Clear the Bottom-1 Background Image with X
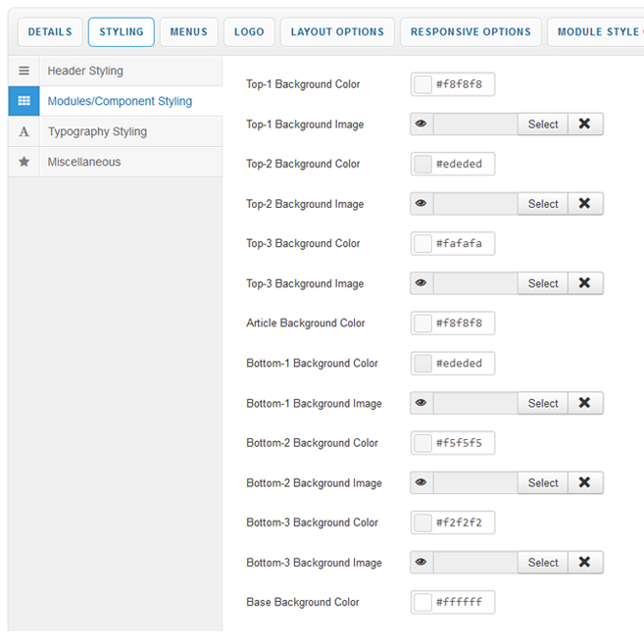Image resolution: width=644 pixels, height=644 pixels. (x=585, y=403)
